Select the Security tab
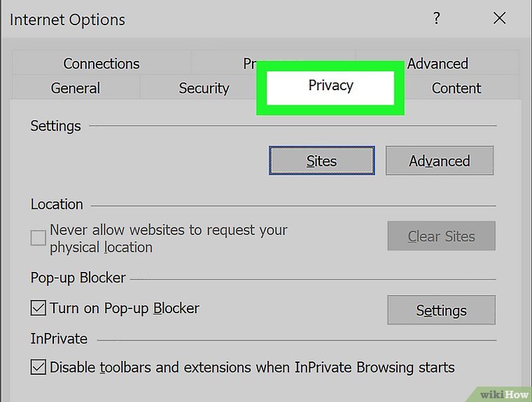This screenshot has height=402, width=532. (x=204, y=88)
